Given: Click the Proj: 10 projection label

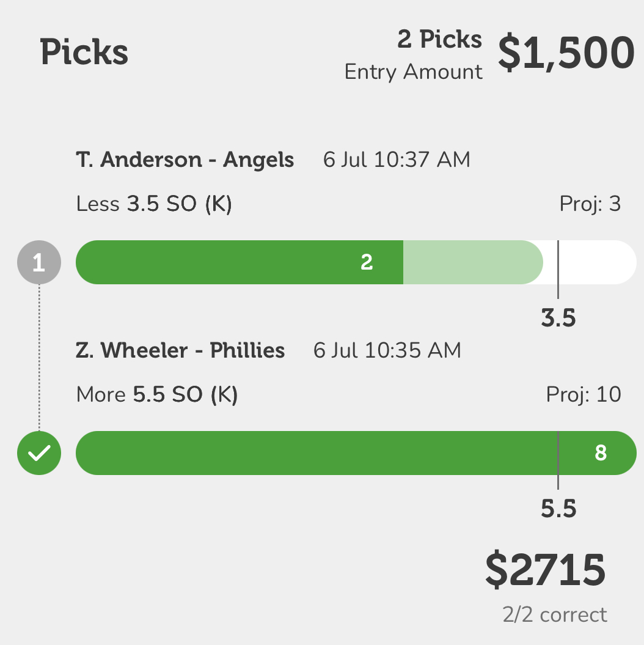Looking at the screenshot, I should tap(584, 395).
